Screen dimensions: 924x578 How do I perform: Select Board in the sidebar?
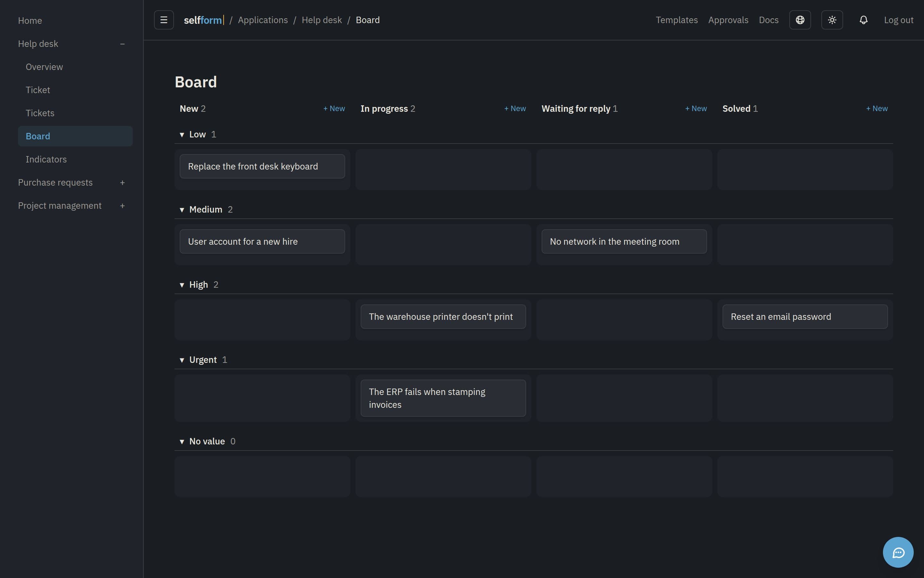click(75, 136)
